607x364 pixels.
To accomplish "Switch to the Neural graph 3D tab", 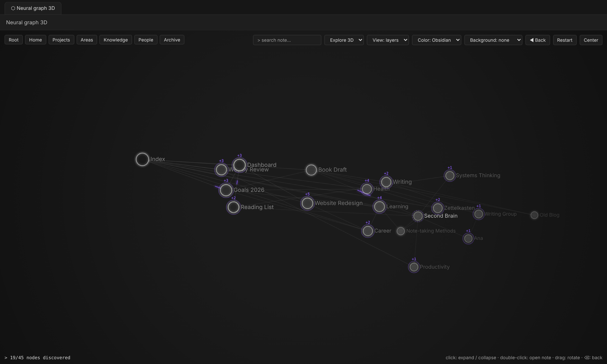I will click(33, 8).
